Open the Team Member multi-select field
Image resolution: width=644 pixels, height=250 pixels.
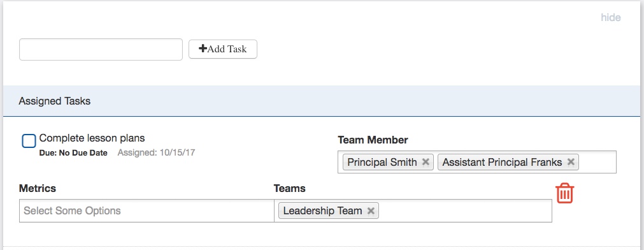[x=477, y=162]
